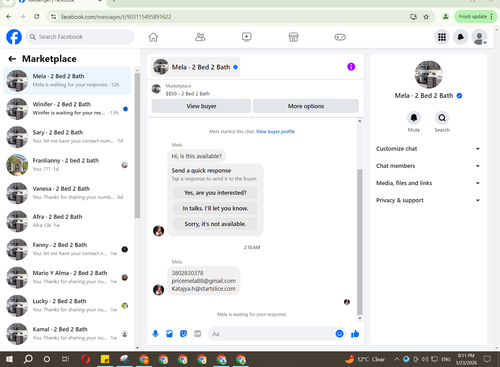
Task: Attach a photo with the image icon
Action: point(169,334)
